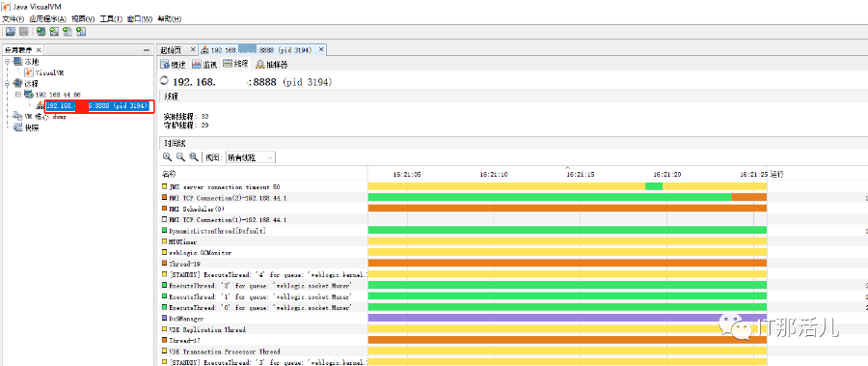
Task: Click the 快照 snapshots icon
Action: pos(17,127)
